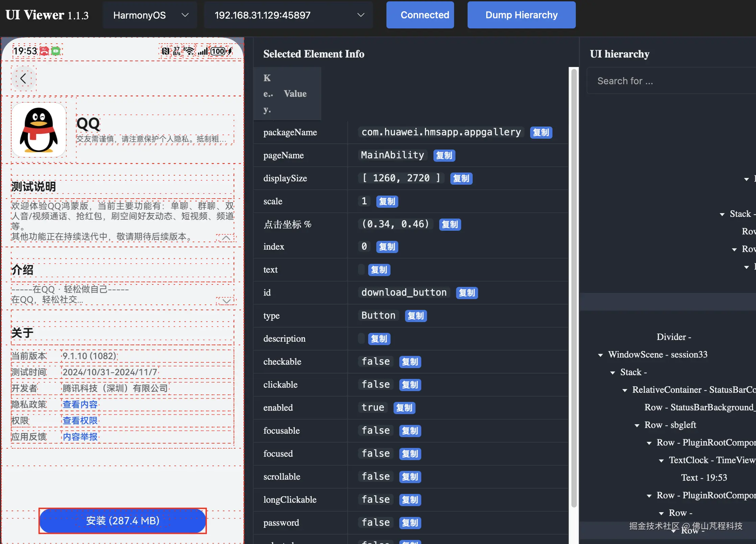Click the back arrow in phone preview
Screen dimensions: 756x544
pos(23,78)
